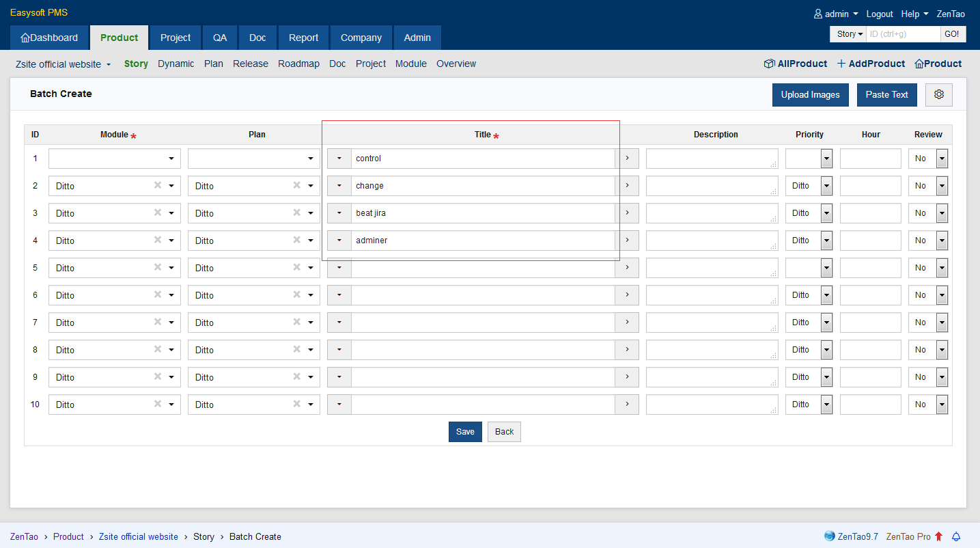Viewport: 980px width, 548px height.
Task: Clear the Plan Ditto value in row 4
Action: click(x=296, y=240)
